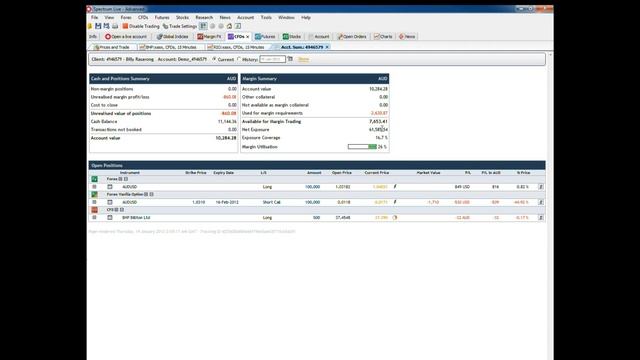Click the green Forex group icon
Screen dimensions: 640x360
coord(95,179)
